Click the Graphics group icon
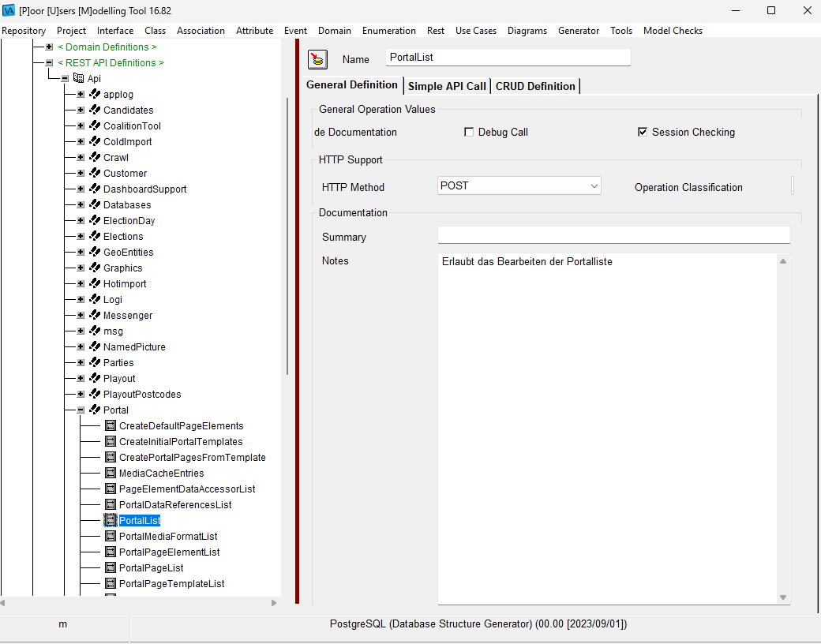 (95, 268)
